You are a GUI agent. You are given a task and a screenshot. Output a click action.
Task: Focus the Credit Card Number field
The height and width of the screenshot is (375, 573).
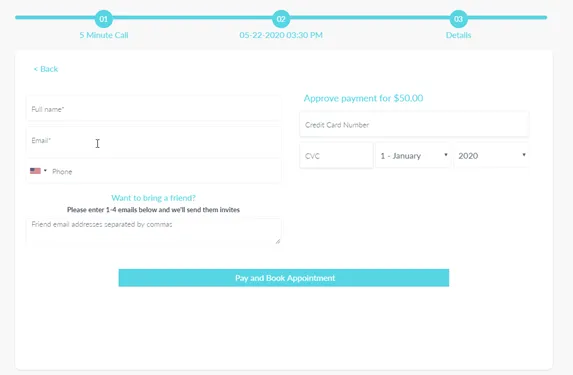[x=414, y=125]
